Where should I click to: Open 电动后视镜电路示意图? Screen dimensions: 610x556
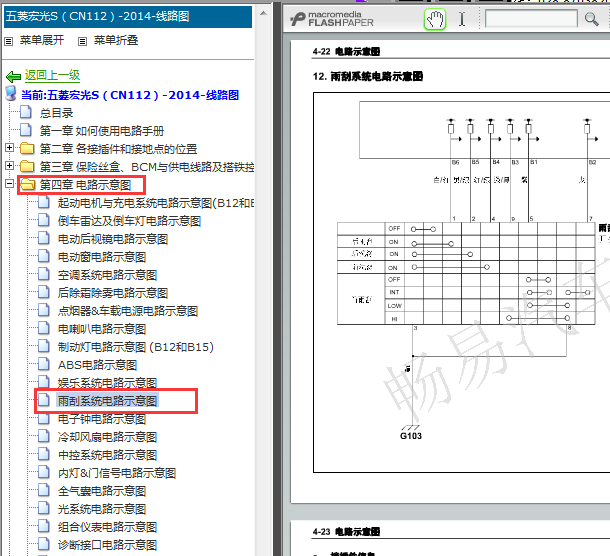113,239
